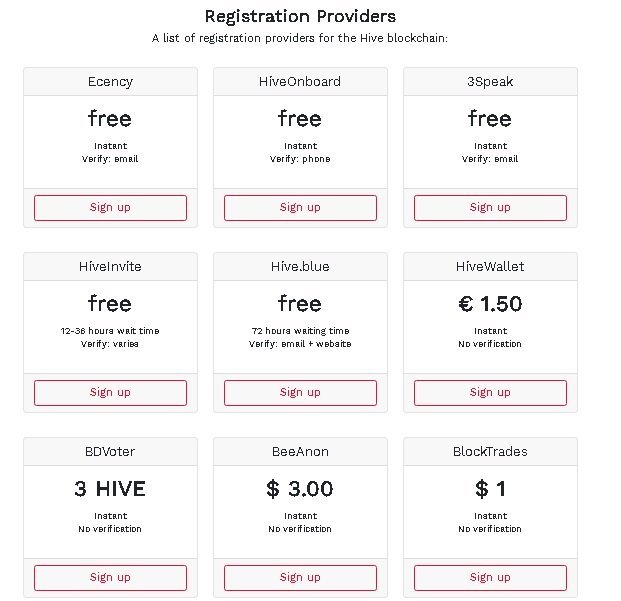The width and height of the screenshot is (621, 601).
Task: Click HiveInvite's 12-36 hours wait text
Action: (x=110, y=331)
